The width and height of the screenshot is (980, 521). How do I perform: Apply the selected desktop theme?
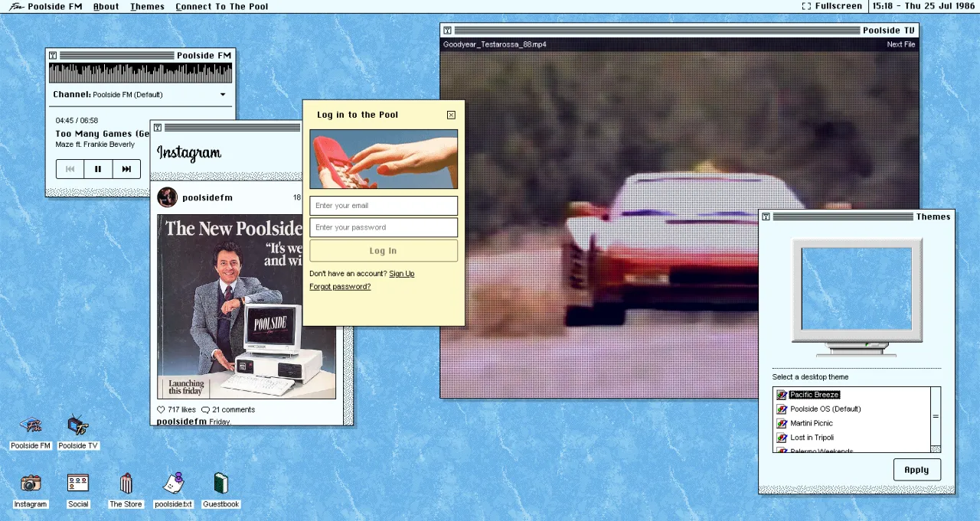916,470
